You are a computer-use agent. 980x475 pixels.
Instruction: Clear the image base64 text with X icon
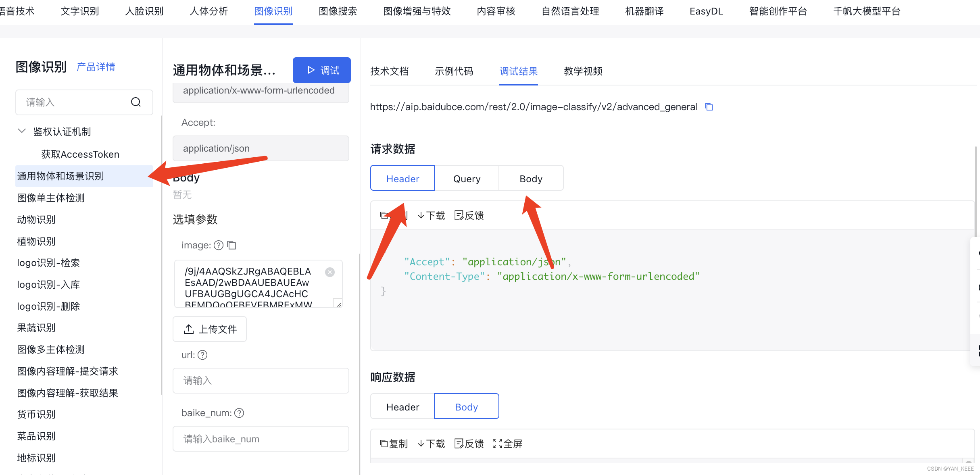point(330,272)
